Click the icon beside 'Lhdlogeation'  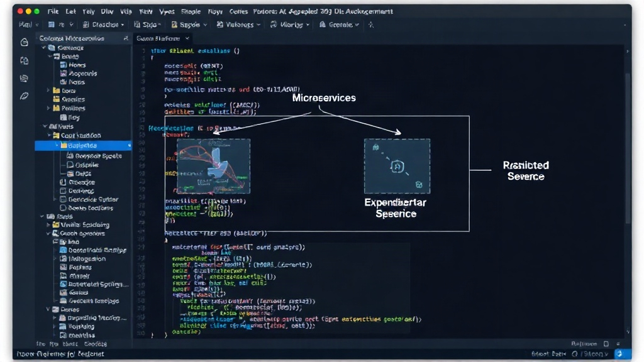tap(64, 258)
